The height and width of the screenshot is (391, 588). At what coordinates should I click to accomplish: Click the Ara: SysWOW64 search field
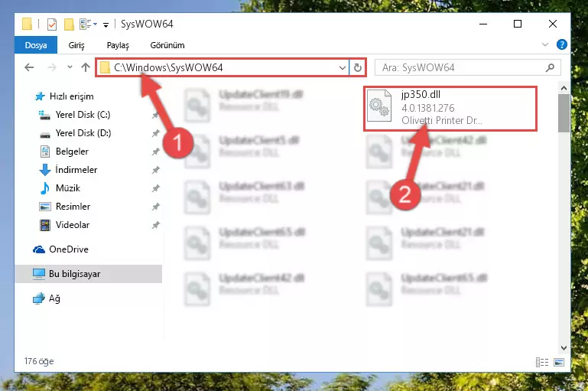coord(468,68)
